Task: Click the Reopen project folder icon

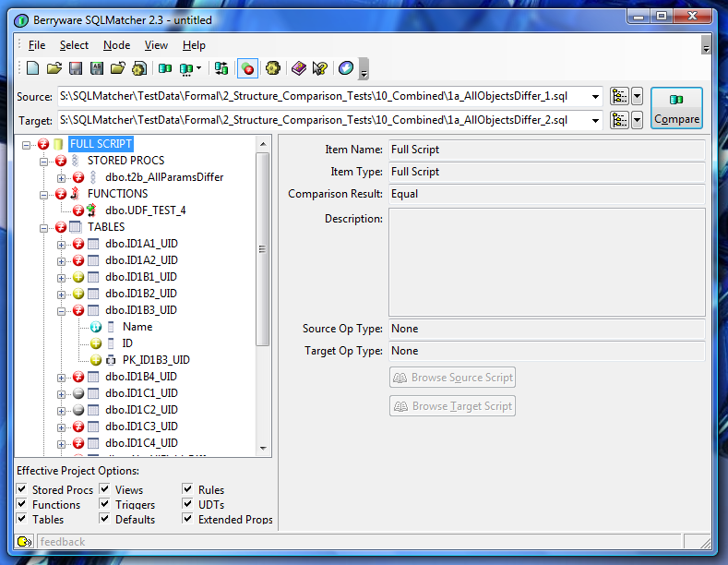Action: 118,68
